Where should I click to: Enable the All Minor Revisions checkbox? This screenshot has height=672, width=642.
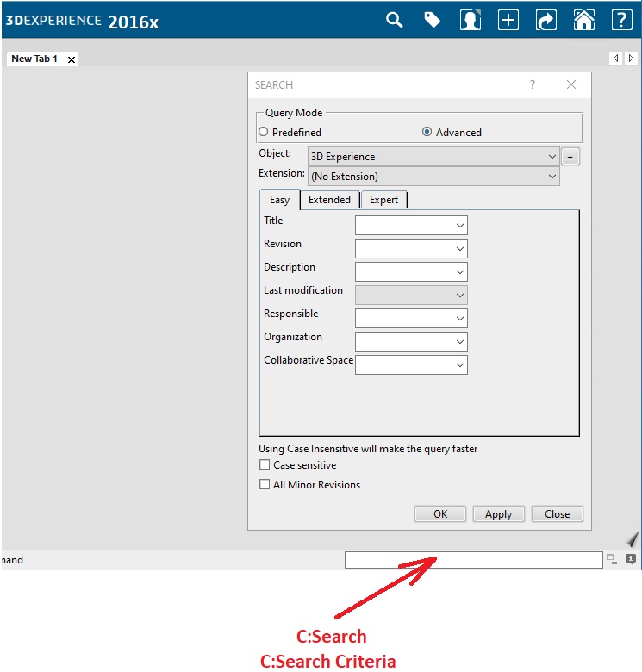pos(265,484)
